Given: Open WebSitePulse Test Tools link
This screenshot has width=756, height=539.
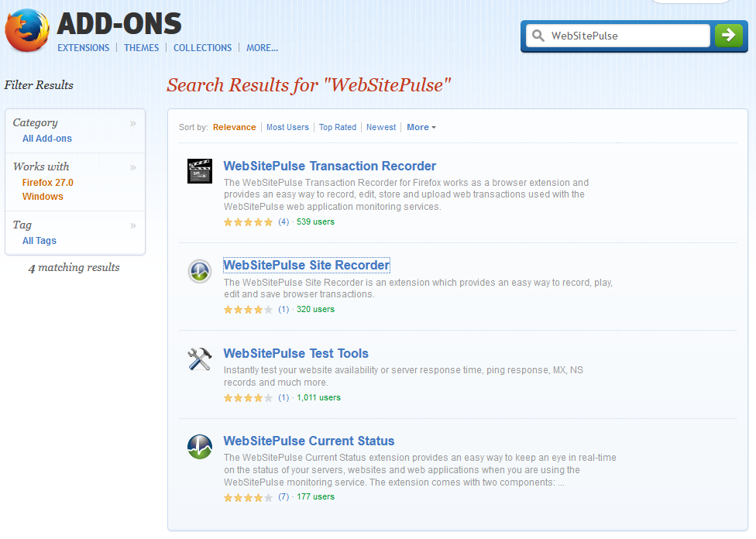Looking at the screenshot, I should 296,353.
